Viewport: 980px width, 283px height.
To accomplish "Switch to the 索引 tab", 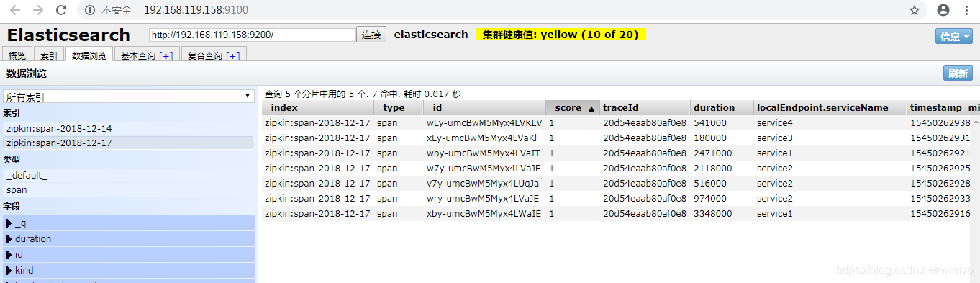I will (49, 55).
